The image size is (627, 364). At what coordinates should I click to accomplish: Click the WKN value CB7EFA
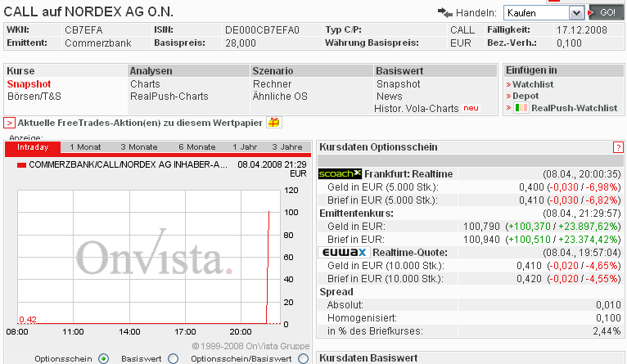(83, 30)
